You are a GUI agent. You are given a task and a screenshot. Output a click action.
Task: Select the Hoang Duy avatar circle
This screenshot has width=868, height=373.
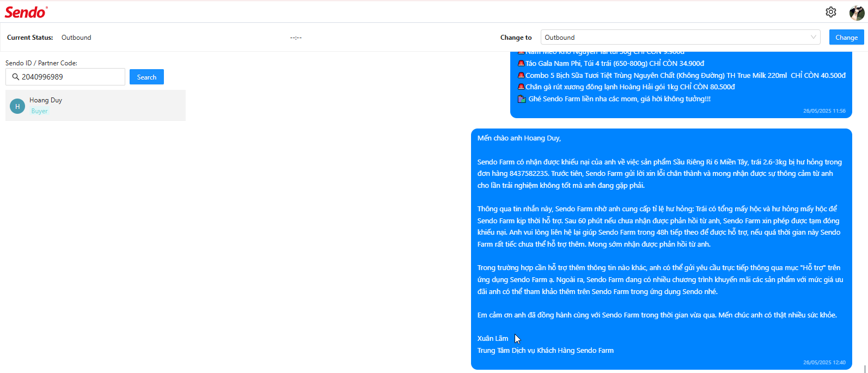pos(17,106)
